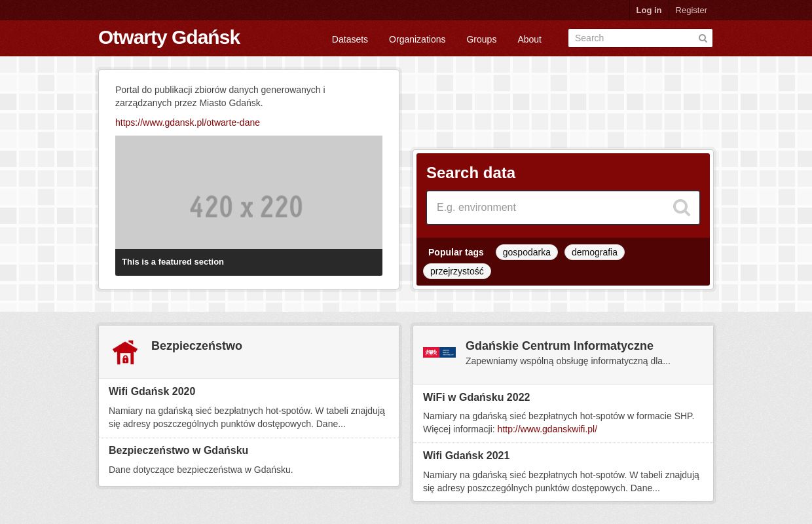Go to Organizations page

[417, 39]
